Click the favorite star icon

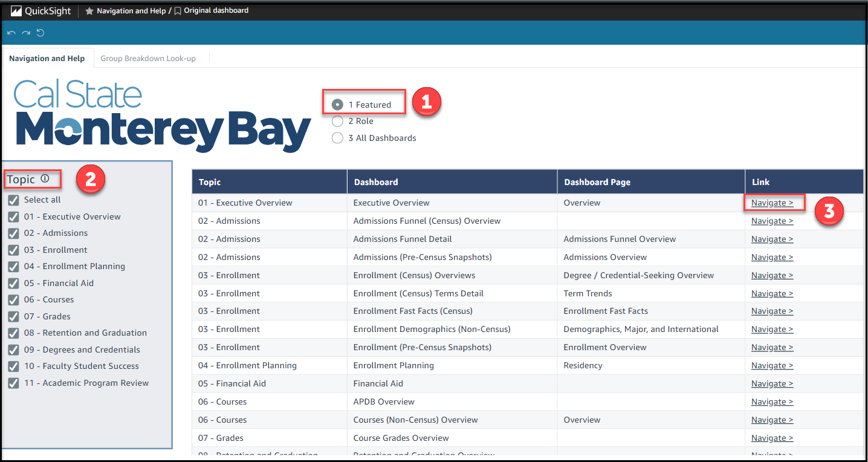pos(89,11)
